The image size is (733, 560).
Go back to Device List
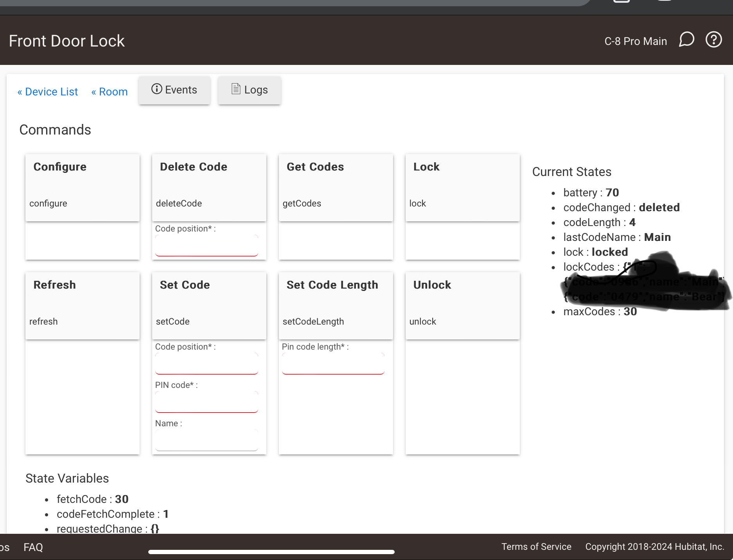(48, 92)
